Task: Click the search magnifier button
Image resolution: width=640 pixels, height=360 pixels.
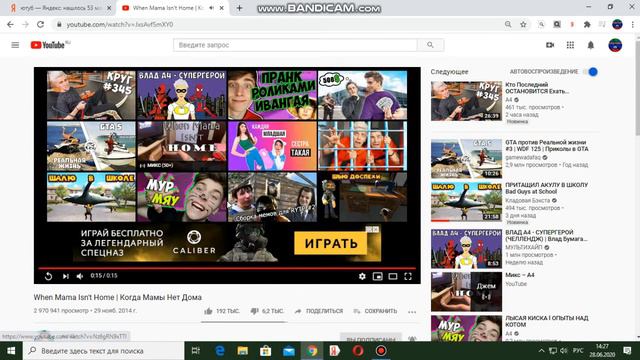Action: 430,45
